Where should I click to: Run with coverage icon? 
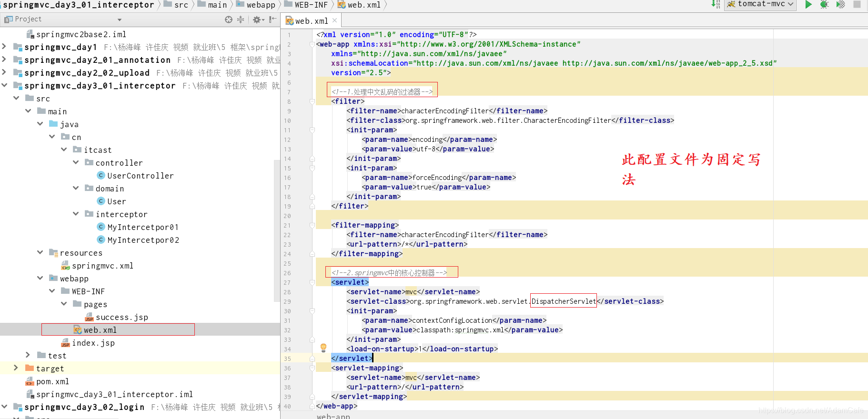click(x=840, y=4)
